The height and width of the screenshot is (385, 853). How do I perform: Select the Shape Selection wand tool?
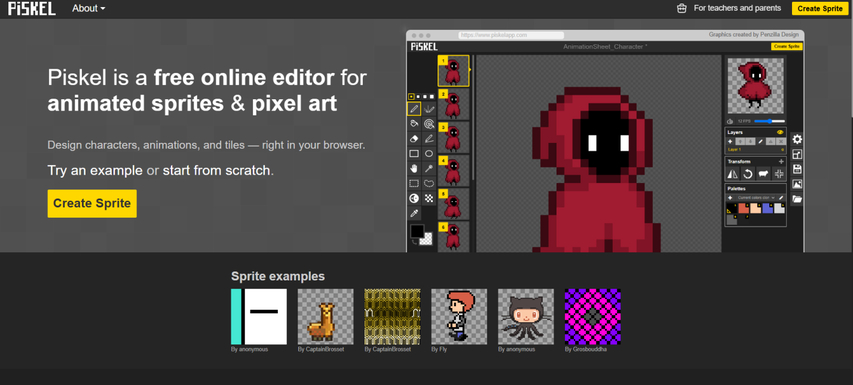[429, 169]
